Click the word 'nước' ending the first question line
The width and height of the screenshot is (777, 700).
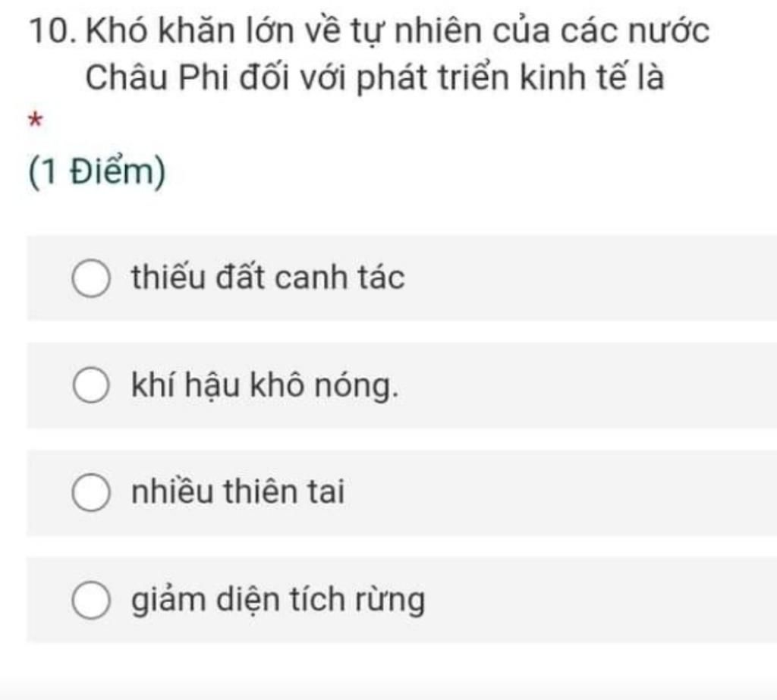(x=669, y=31)
